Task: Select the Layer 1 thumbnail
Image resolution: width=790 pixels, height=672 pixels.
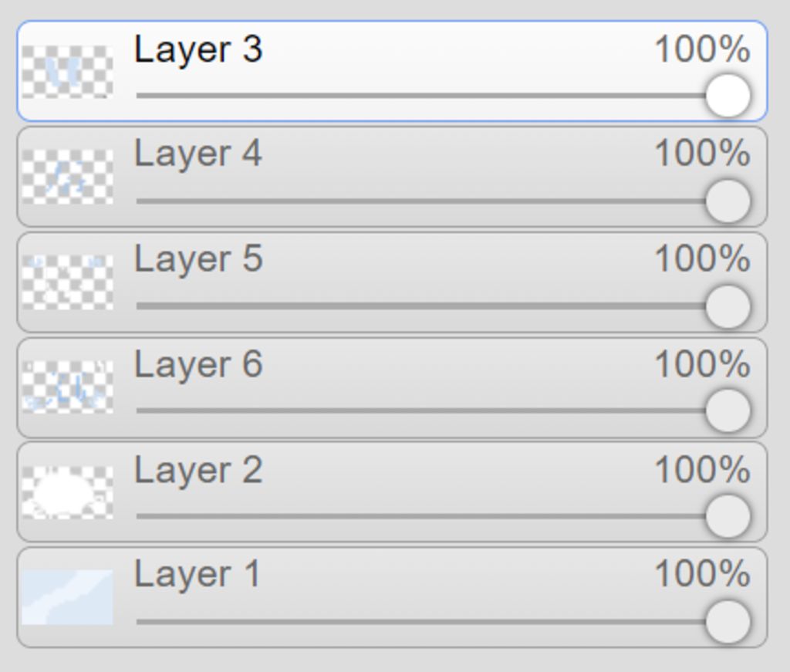Action: [x=67, y=597]
